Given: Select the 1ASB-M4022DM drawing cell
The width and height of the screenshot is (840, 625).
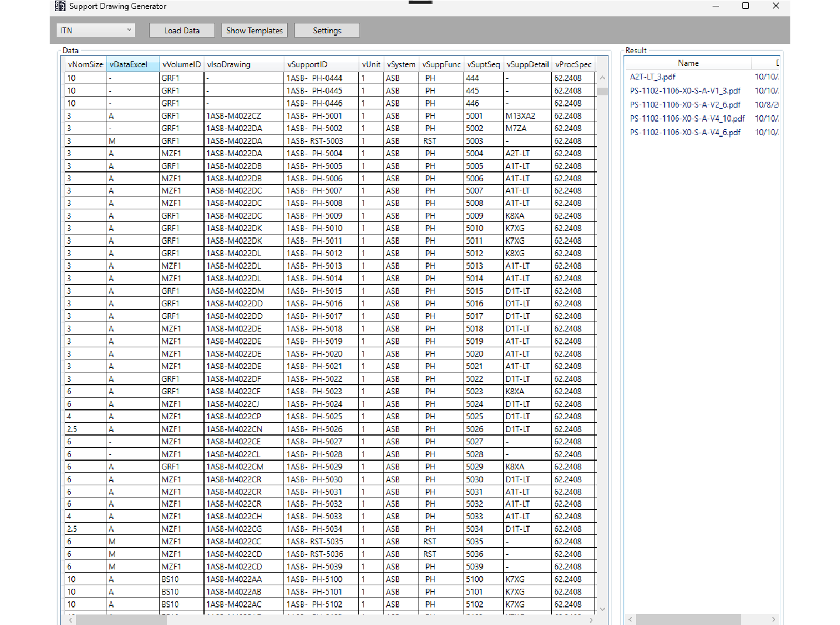Looking at the screenshot, I should click(244, 291).
